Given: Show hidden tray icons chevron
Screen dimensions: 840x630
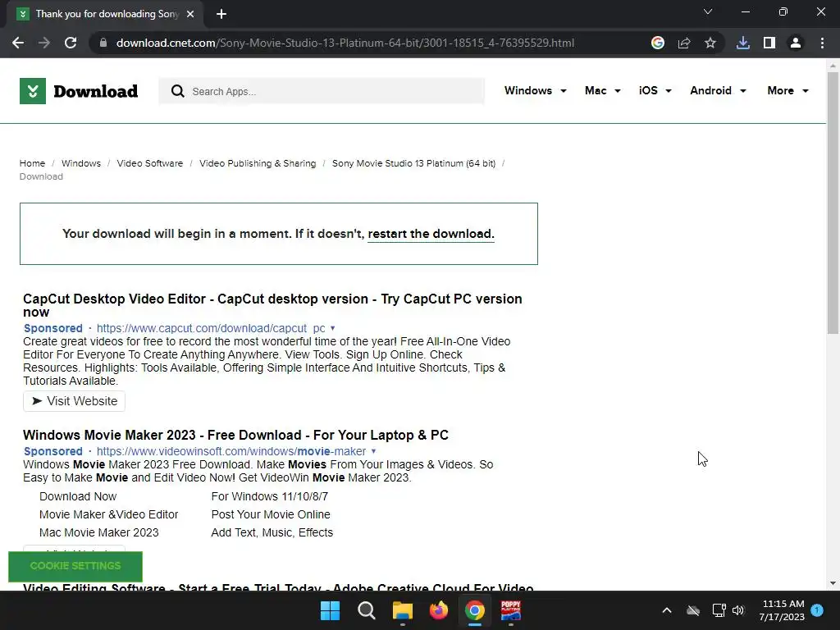Looking at the screenshot, I should (x=667, y=610).
